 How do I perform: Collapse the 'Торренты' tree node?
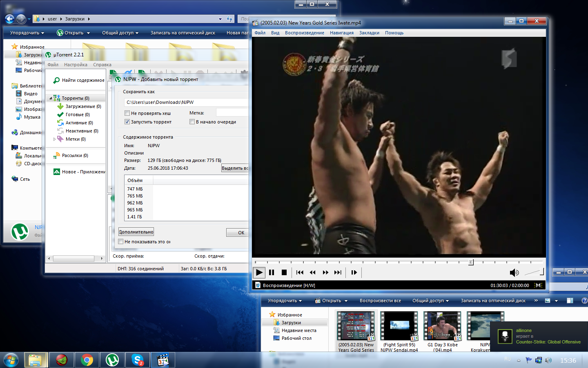[x=51, y=98]
